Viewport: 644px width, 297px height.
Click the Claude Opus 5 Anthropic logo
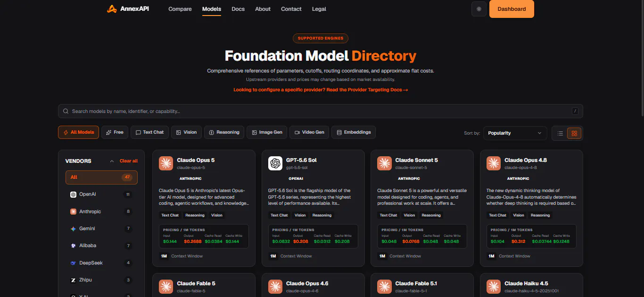point(166,163)
